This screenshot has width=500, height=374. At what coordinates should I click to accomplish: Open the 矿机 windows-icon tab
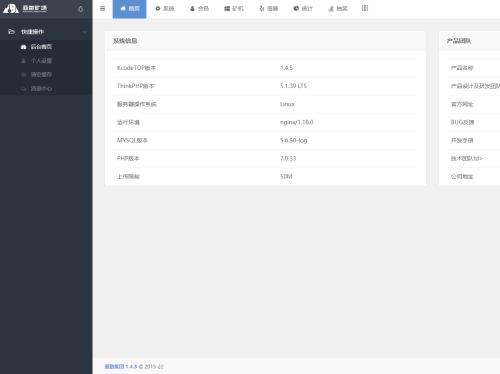[x=234, y=9]
